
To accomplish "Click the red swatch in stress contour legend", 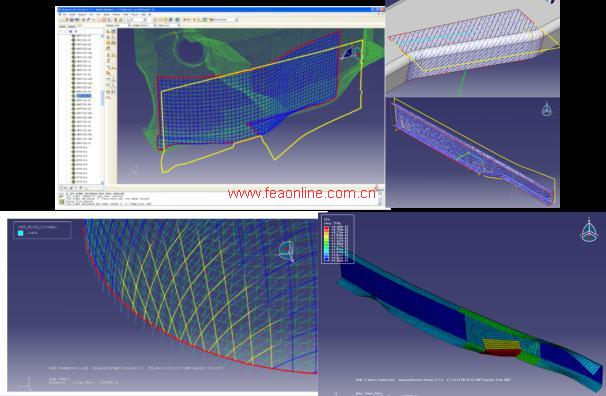I will coord(326,228).
